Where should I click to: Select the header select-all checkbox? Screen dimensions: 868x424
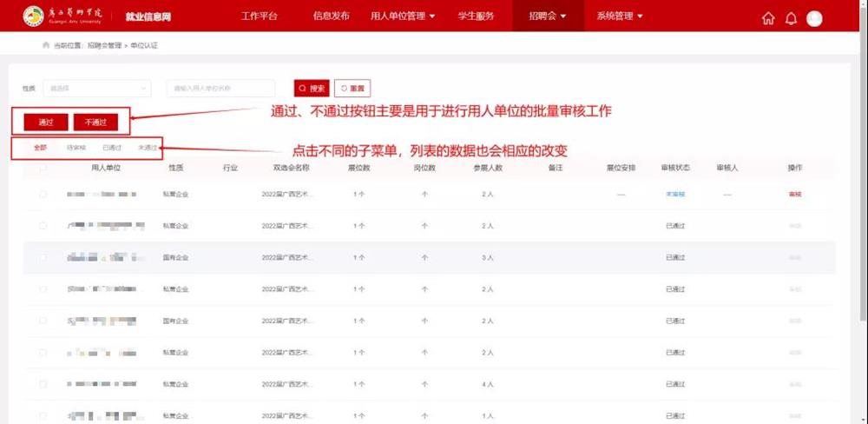pyautogui.click(x=43, y=169)
